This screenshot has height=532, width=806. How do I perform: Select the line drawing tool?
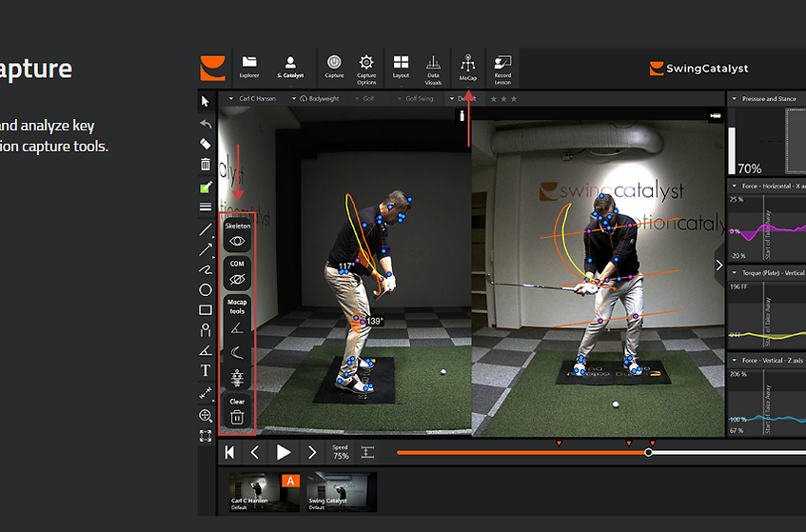[x=206, y=229]
